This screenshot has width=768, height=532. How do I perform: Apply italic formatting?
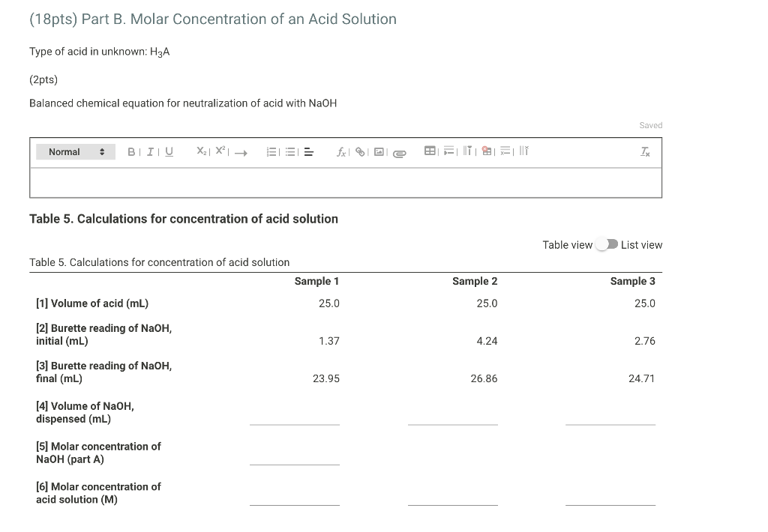150,151
